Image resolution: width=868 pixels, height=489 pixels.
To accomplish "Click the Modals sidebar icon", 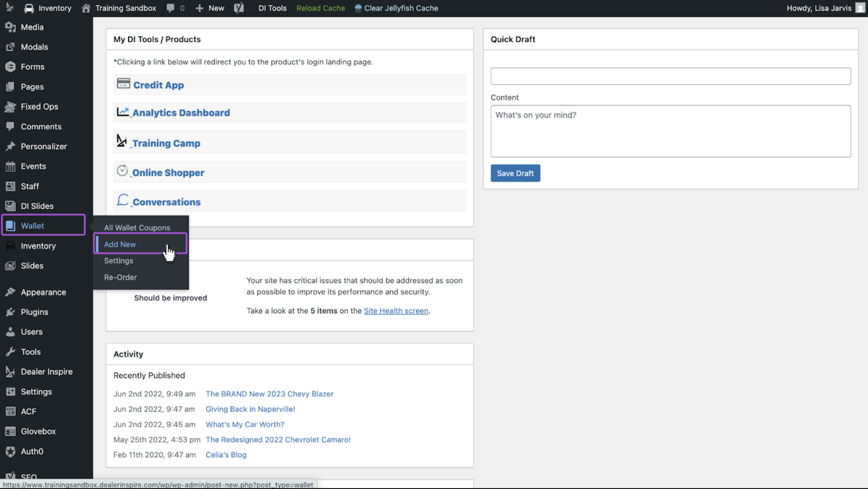I will (11, 47).
